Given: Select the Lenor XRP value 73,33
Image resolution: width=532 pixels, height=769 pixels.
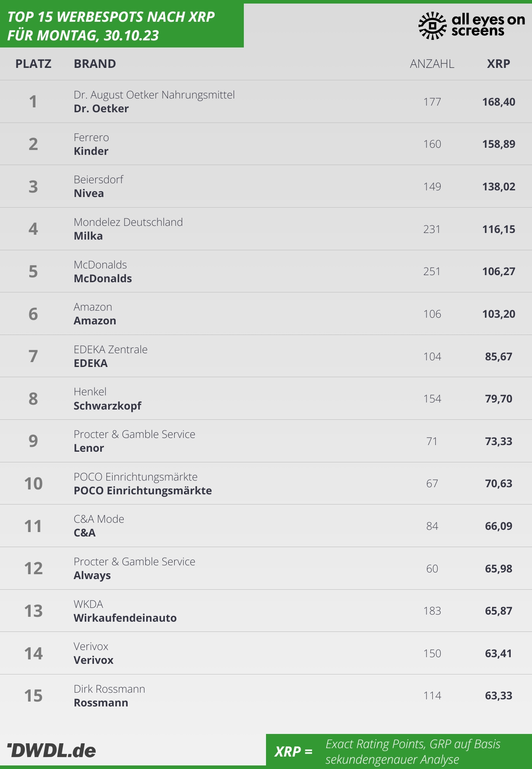Looking at the screenshot, I should point(499,442).
